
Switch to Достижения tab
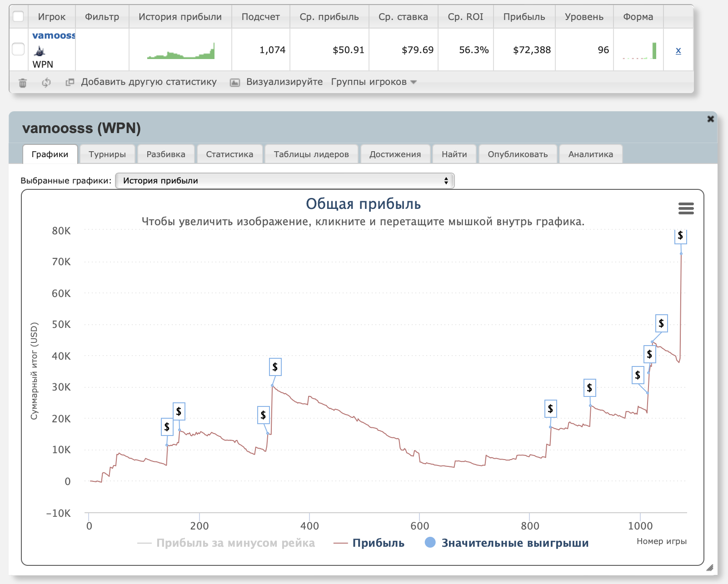pyautogui.click(x=395, y=154)
